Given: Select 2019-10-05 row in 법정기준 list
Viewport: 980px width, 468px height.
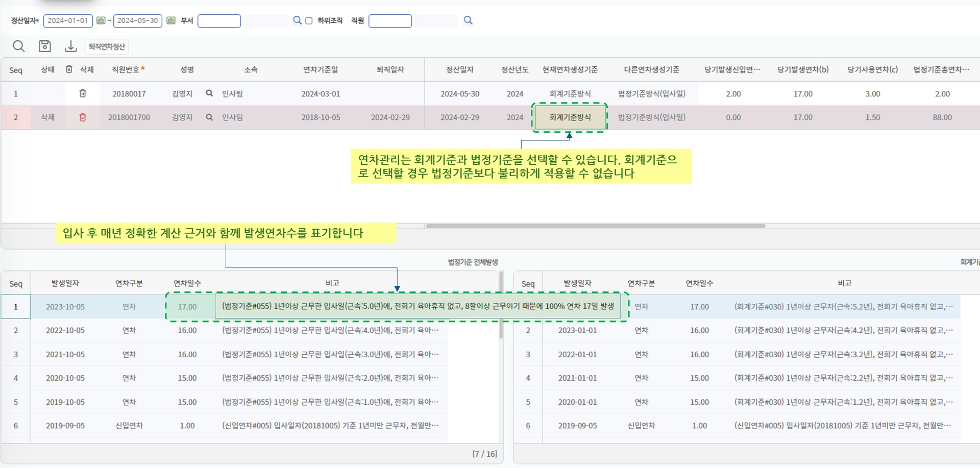Looking at the screenshot, I should pyautogui.click(x=65, y=402).
